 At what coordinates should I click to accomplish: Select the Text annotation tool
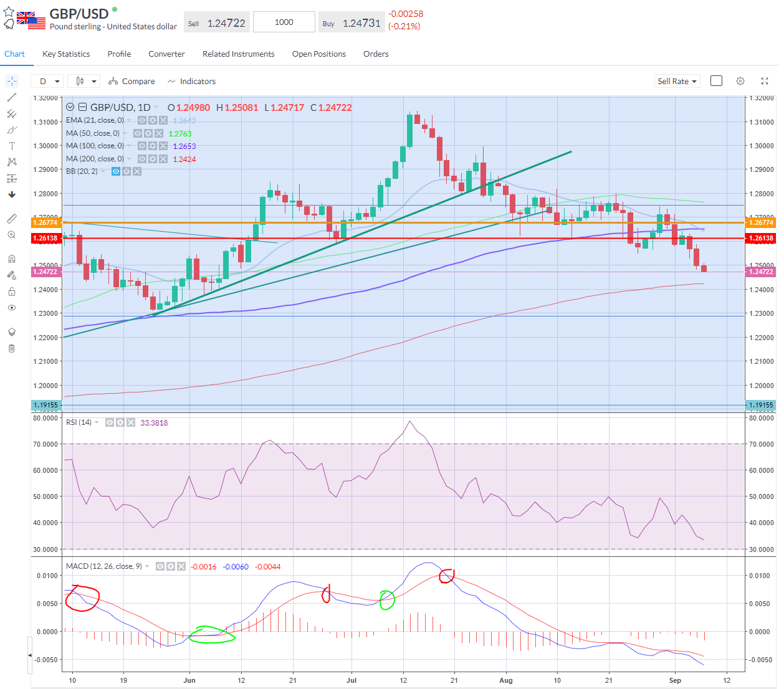coord(12,145)
